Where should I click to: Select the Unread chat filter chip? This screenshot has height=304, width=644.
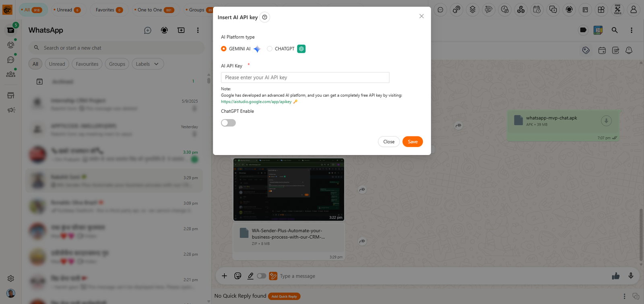tap(57, 64)
